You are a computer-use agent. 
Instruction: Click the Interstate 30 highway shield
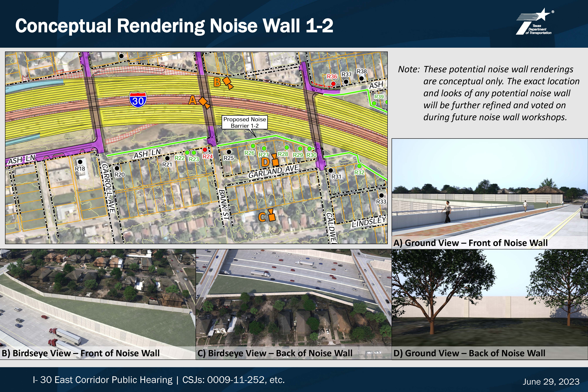coord(138,100)
